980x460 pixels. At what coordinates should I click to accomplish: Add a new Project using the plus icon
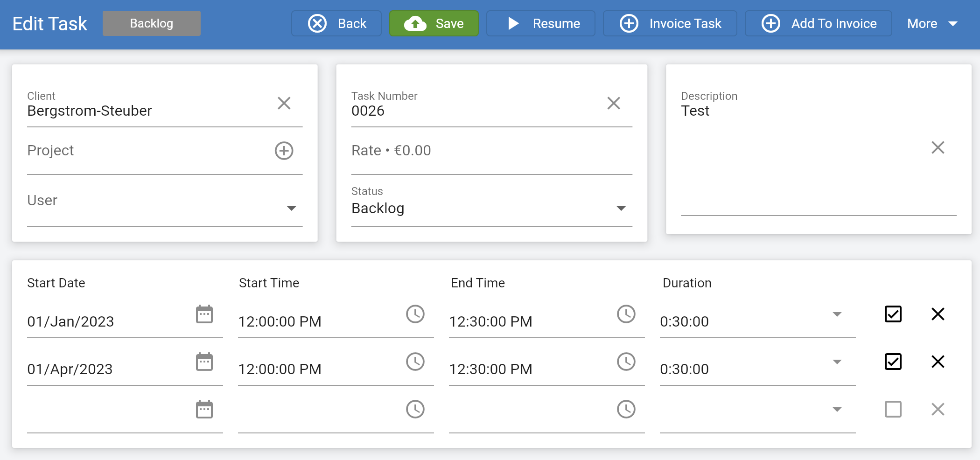coord(284,150)
